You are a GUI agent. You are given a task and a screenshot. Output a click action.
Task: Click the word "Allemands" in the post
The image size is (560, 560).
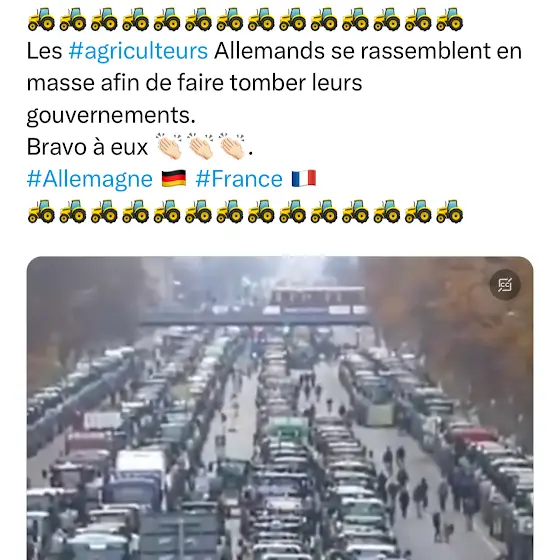[269, 51]
